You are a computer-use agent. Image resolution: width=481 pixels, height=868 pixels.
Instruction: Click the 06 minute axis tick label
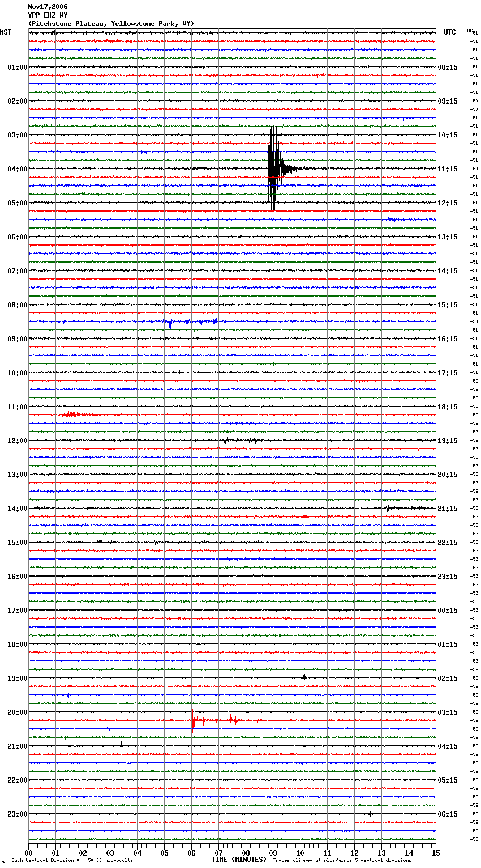tap(192, 853)
